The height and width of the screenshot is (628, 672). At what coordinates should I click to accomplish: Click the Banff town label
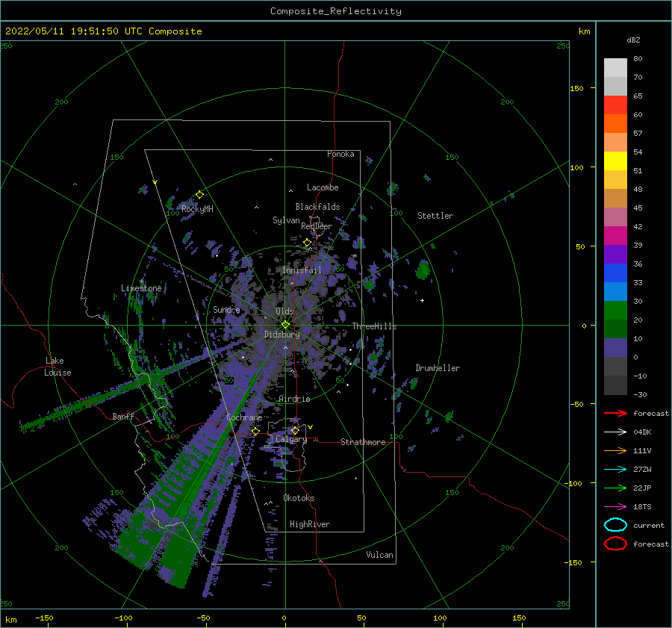(x=123, y=416)
